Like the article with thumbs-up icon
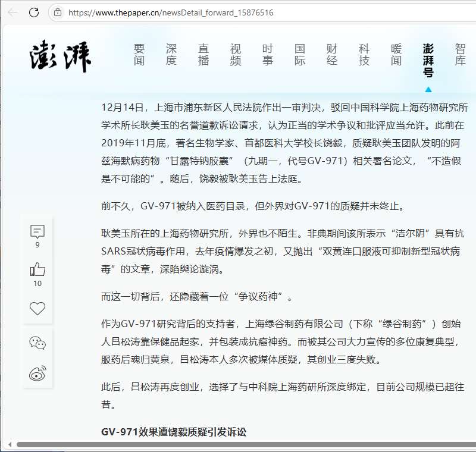476x452 pixels. pos(37,269)
